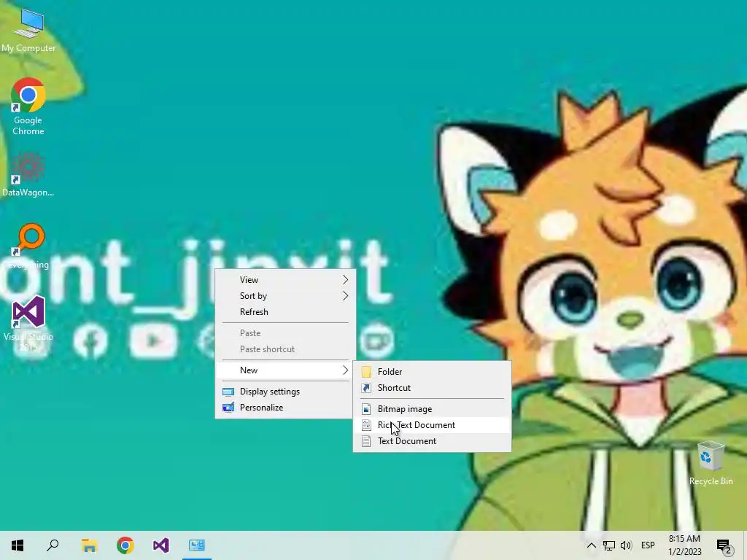Open the volume speaker tray icon
The image size is (747, 560).
(x=626, y=545)
